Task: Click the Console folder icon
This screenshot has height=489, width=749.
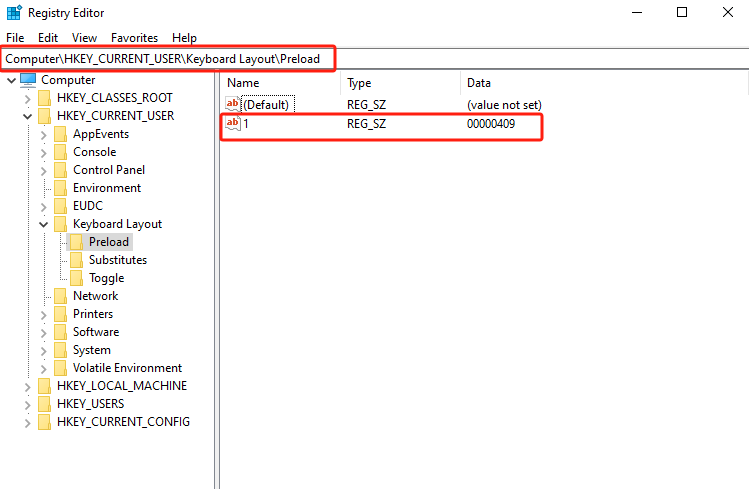Action: coord(60,152)
